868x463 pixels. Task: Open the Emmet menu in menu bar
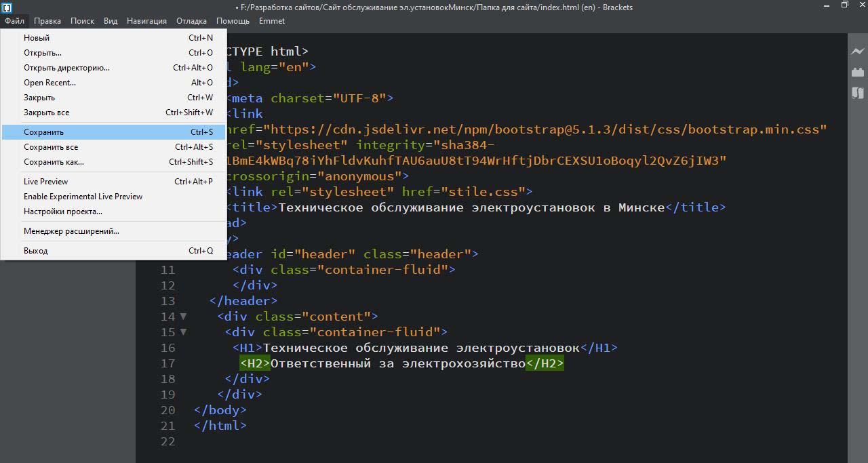[x=271, y=21]
